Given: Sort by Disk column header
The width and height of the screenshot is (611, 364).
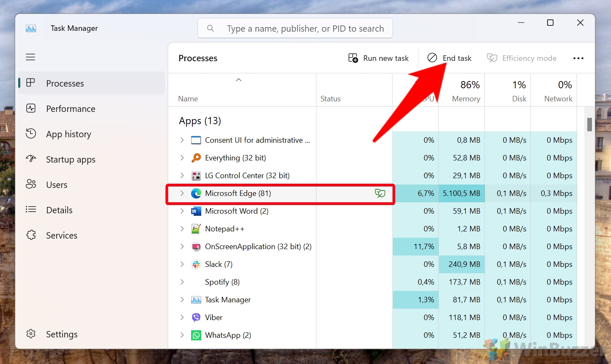Looking at the screenshot, I should click(508, 90).
